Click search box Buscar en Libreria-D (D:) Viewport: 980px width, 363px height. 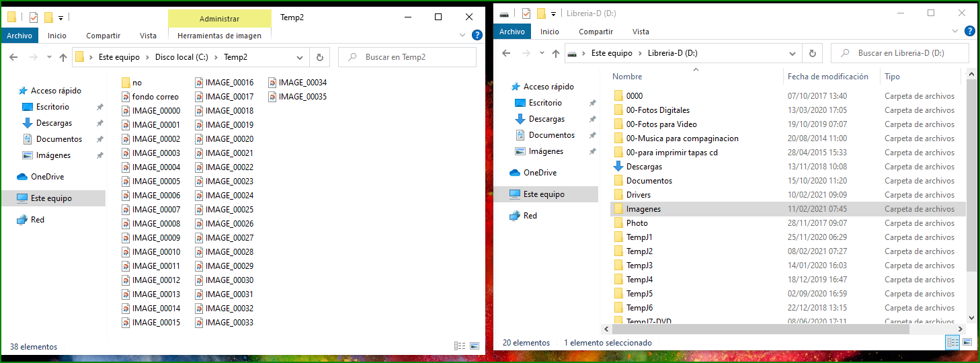point(899,53)
